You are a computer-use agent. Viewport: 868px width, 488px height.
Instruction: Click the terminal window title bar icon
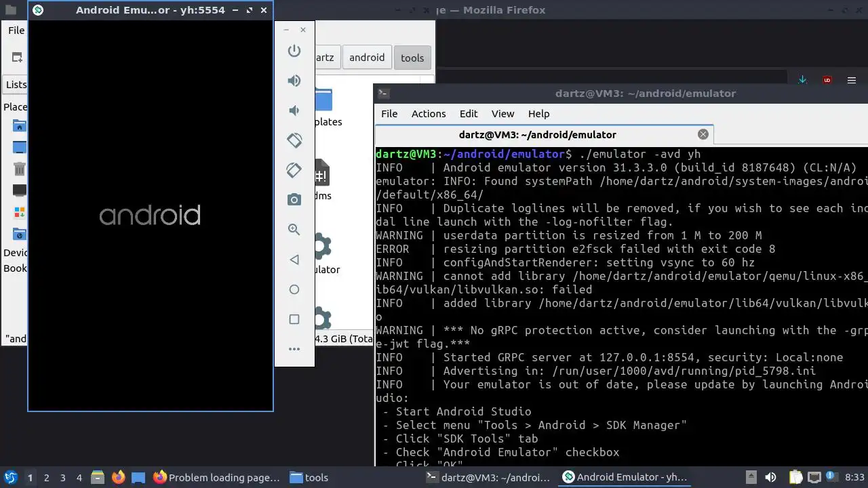[383, 94]
